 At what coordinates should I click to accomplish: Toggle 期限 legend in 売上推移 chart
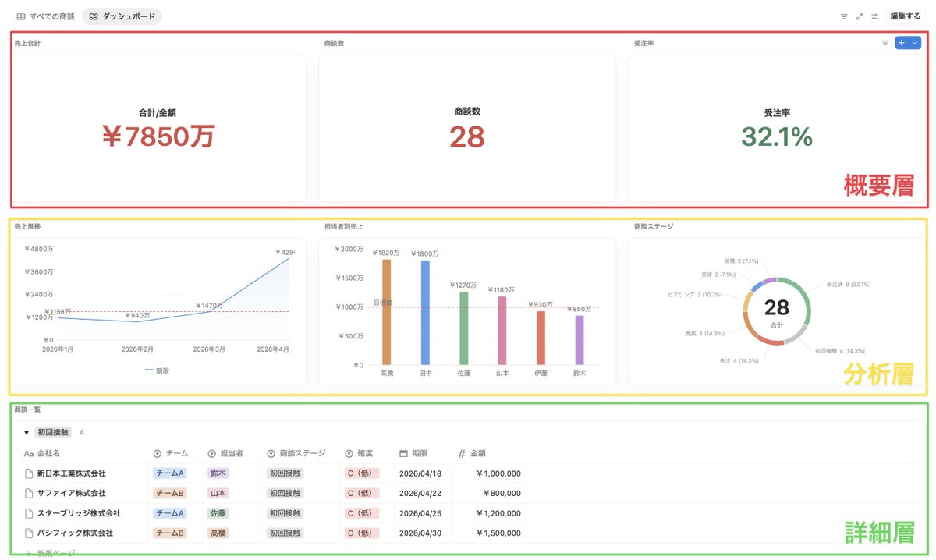tap(157, 371)
